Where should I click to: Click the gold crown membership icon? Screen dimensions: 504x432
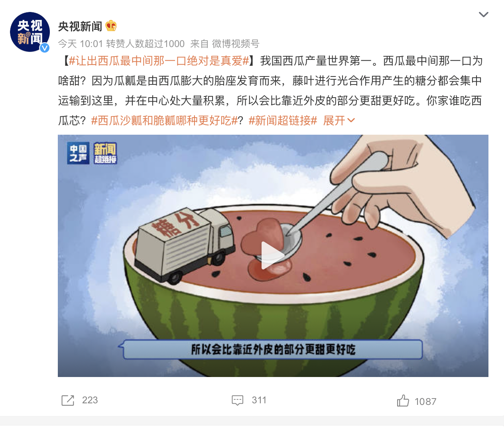coord(111,26)
